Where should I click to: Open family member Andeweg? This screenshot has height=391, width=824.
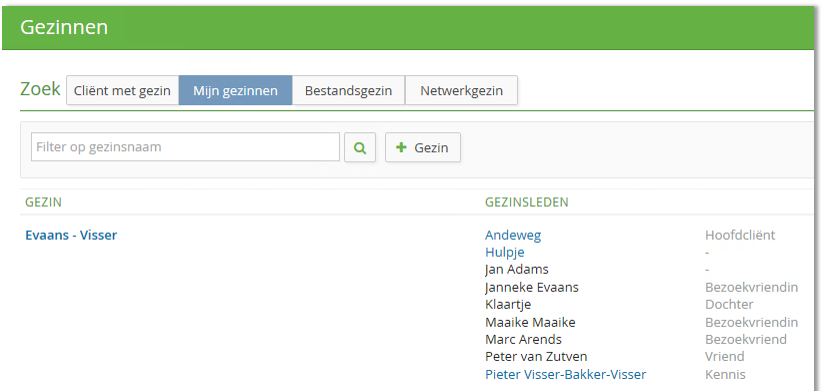click(x=513, y=235)
